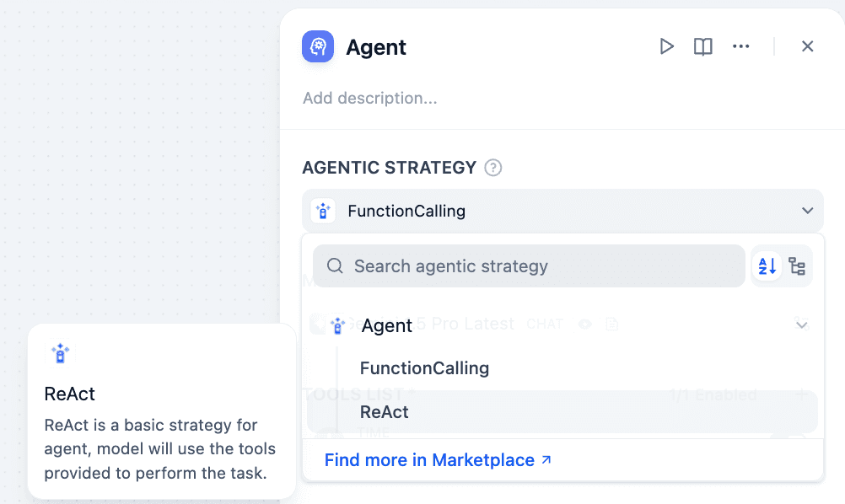The width and height of the screenshot is (845, 504).
Task: Open the three-dot more options menu
Action: (741, 46)
